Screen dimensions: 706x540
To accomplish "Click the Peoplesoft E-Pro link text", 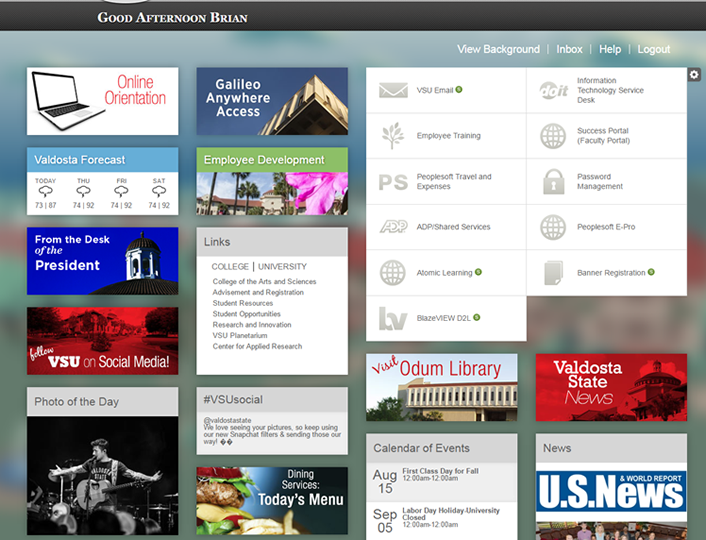I will pyautogui.click(x=606, y=227).
